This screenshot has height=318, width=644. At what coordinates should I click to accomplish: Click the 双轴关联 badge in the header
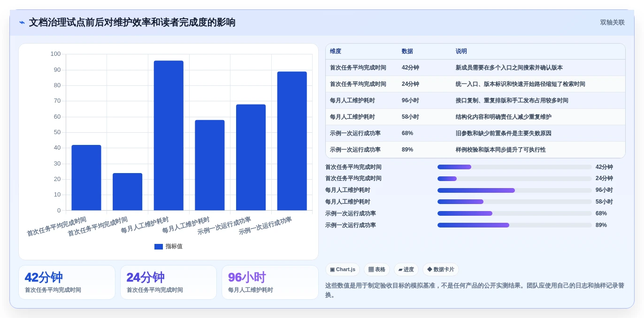click(x=612, y=23)
